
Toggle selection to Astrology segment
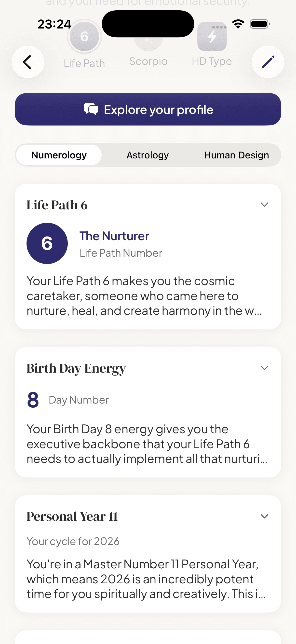pos(148,155)
